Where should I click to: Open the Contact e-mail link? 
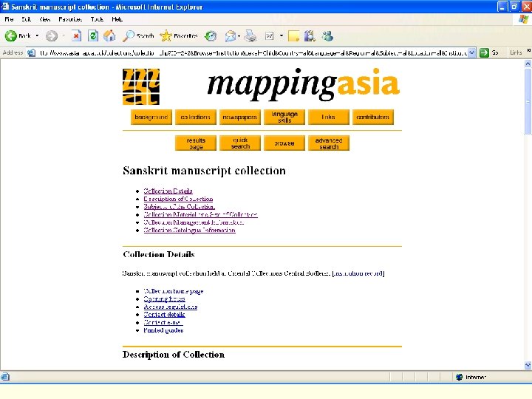click(x=163, y=322)
